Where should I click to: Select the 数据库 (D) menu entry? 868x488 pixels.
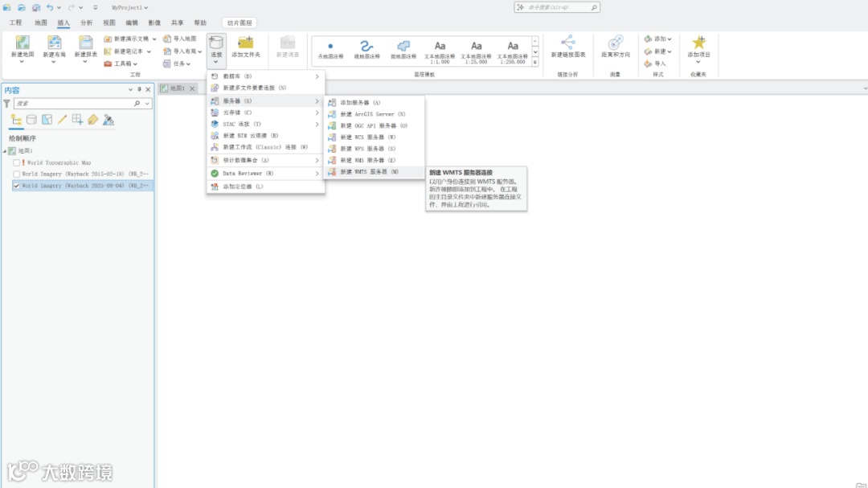point(266,76)
